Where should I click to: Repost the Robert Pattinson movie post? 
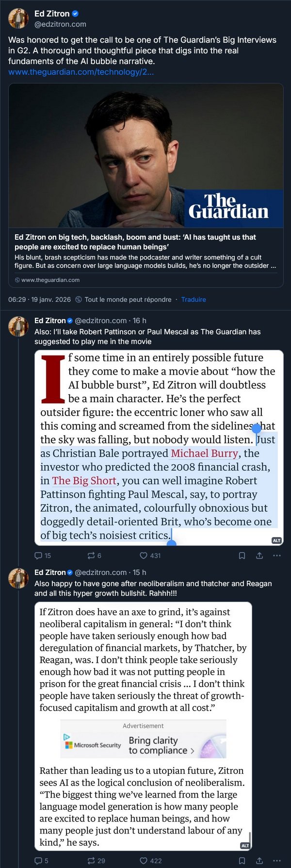tap(91, 556)
